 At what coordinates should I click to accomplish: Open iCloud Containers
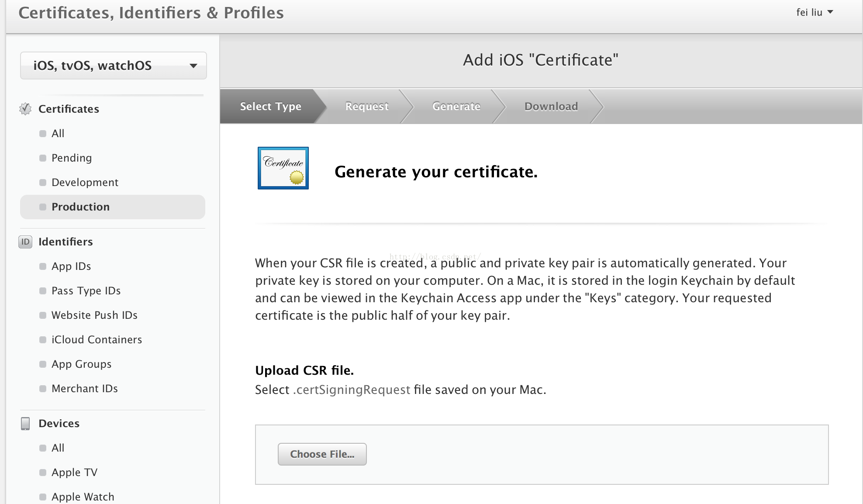(x=97, y=339)
